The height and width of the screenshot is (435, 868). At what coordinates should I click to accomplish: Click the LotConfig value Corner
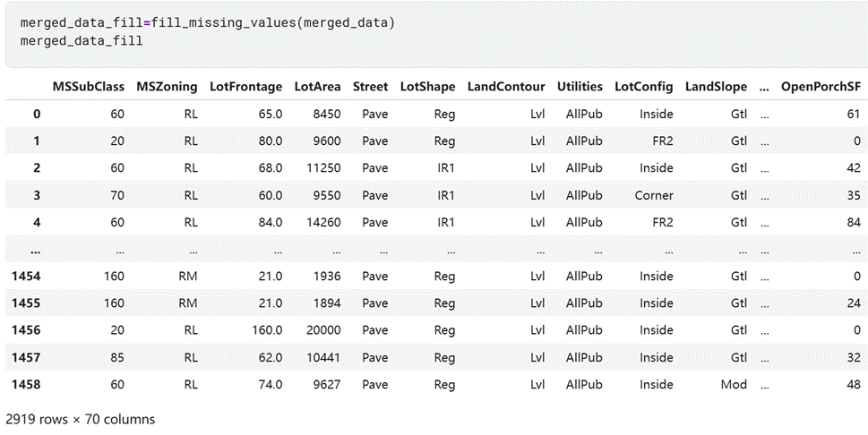[x=654, y=195]
